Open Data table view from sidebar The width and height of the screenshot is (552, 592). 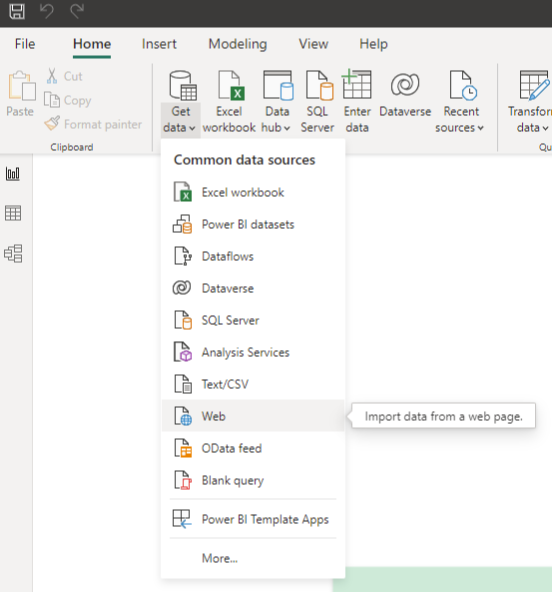point(13,213)
